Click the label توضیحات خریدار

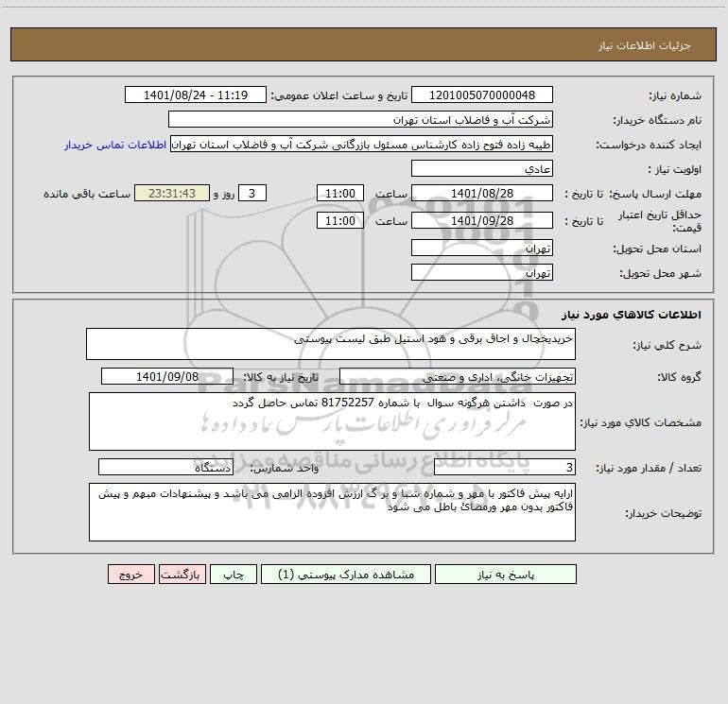[x=664, y=513]
